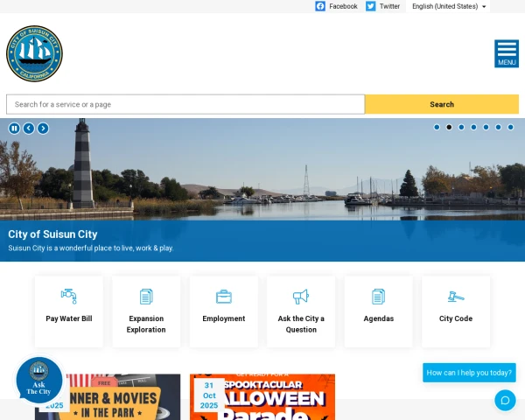Image resolution: width=525 pixels, height=420 pixels.
Task: Expand the English (United States) language dropdown
Action: (449, 6)
